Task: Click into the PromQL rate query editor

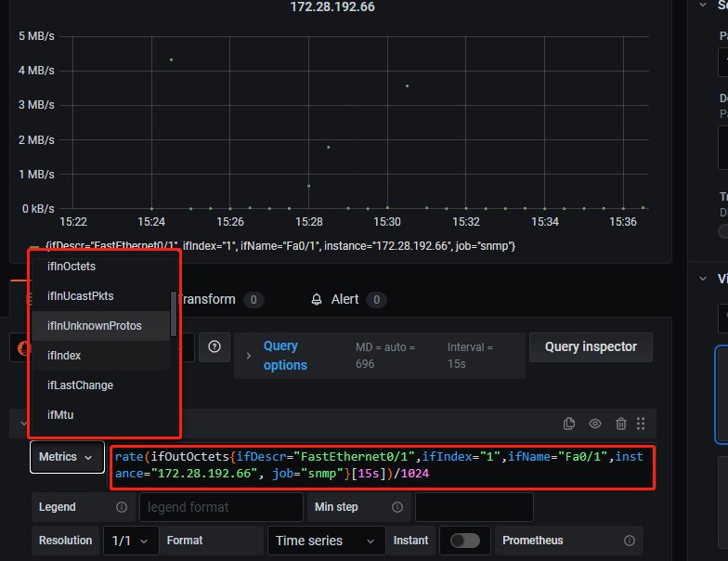Action: [383, 465]
